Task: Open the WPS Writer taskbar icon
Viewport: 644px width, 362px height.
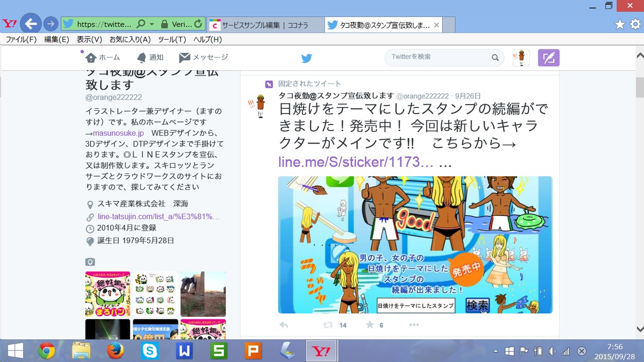Action: [x=184, y=351]
